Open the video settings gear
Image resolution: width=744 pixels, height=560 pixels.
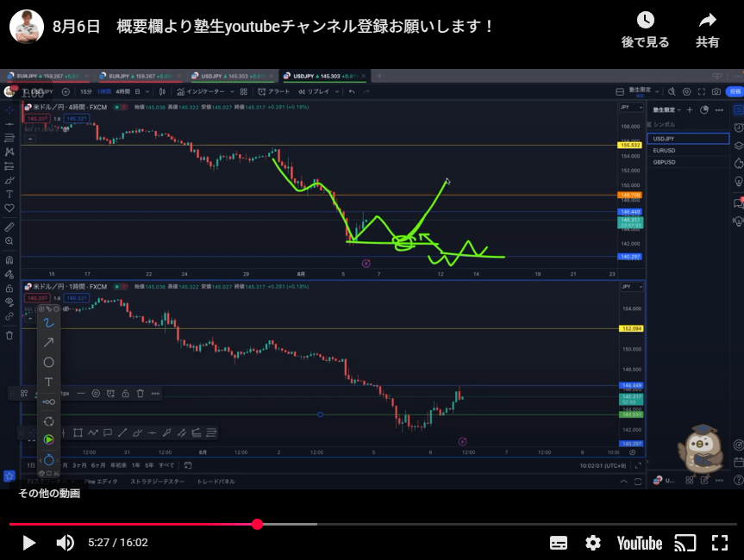(593, 543)
